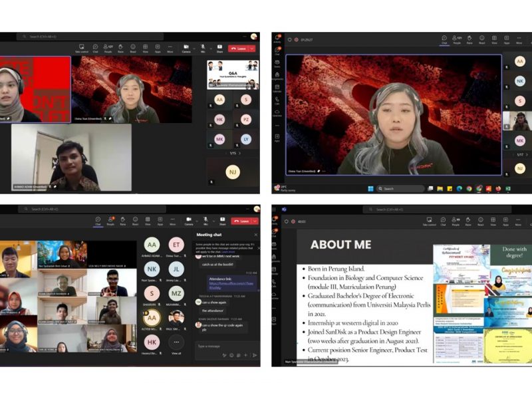This screenshot has width=532, height=399.
Task: Toggle Camera in the top-left meeting window
Action: tap(186, 48)
